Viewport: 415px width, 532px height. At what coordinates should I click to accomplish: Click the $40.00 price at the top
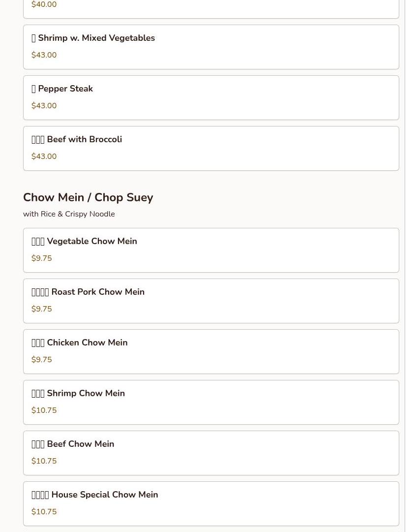coord(44,5)
